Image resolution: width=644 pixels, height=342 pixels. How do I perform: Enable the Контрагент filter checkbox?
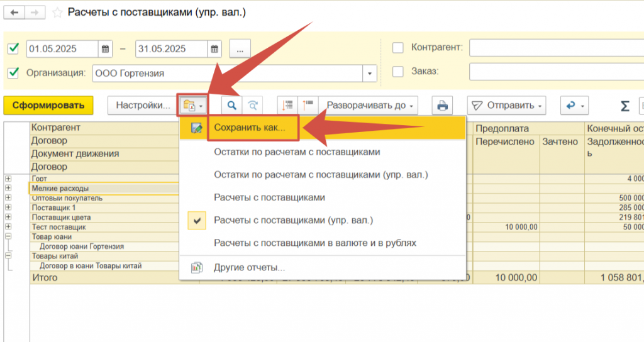click(397, 48)
